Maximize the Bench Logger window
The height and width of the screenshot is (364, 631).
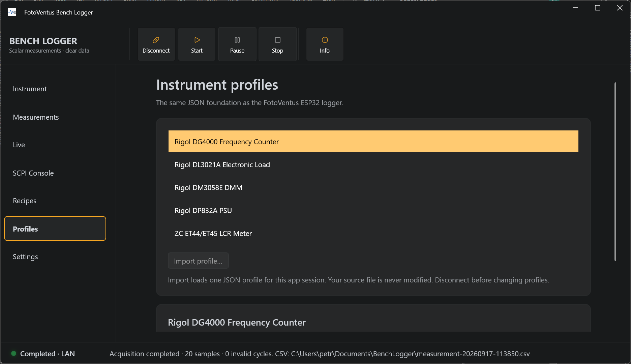tap(598, 8)
